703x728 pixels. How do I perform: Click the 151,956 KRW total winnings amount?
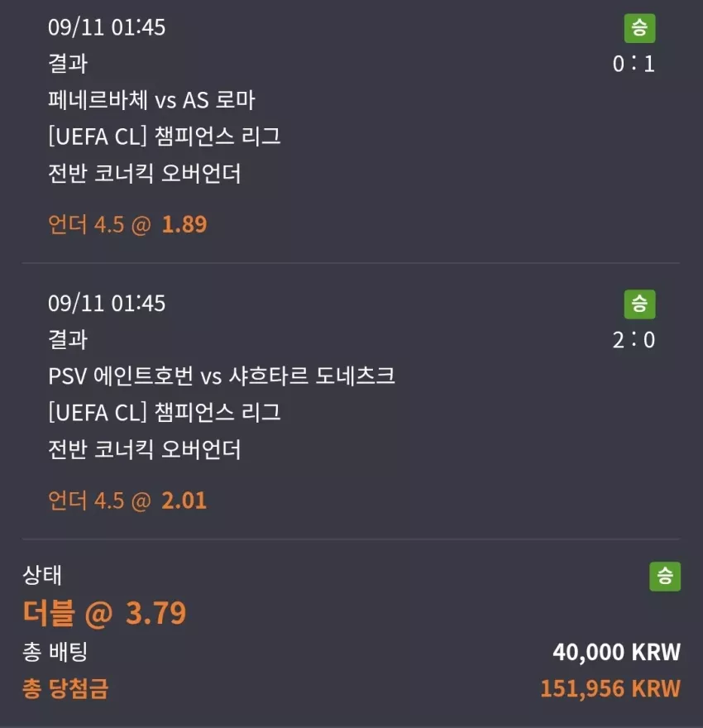610,688
